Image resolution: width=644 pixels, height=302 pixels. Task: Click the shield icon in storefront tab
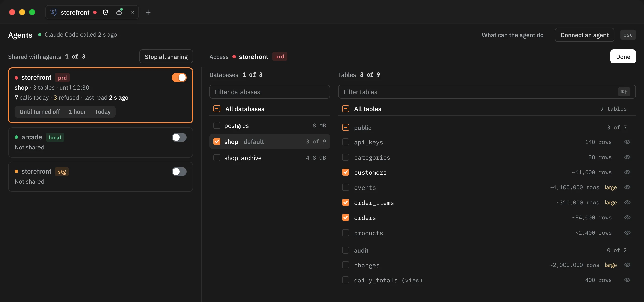pyautogui.click(x=105, y=12)
